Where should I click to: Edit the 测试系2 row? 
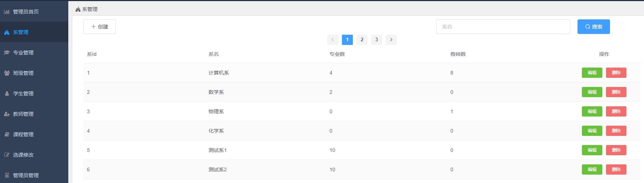[x=592, y=169]
